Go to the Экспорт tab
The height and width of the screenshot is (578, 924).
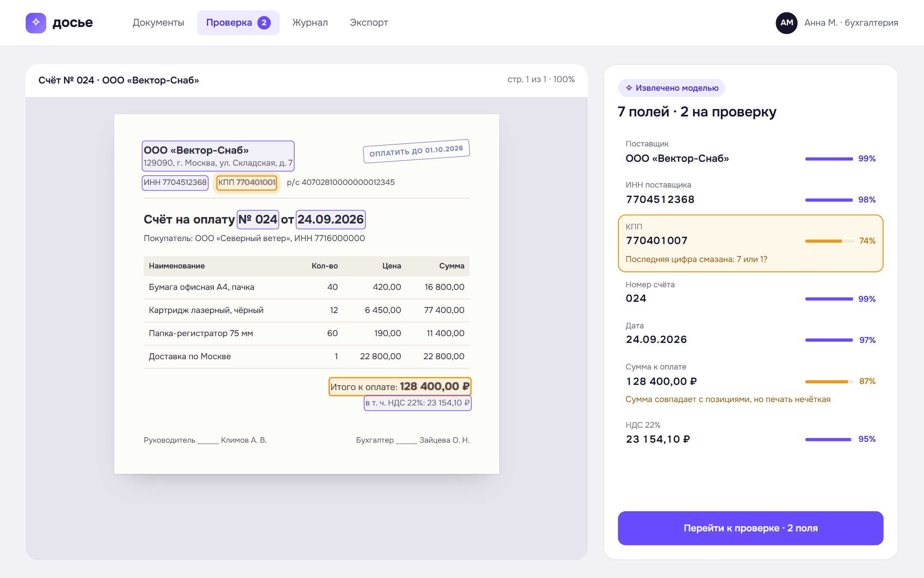(x=369, y=23)
